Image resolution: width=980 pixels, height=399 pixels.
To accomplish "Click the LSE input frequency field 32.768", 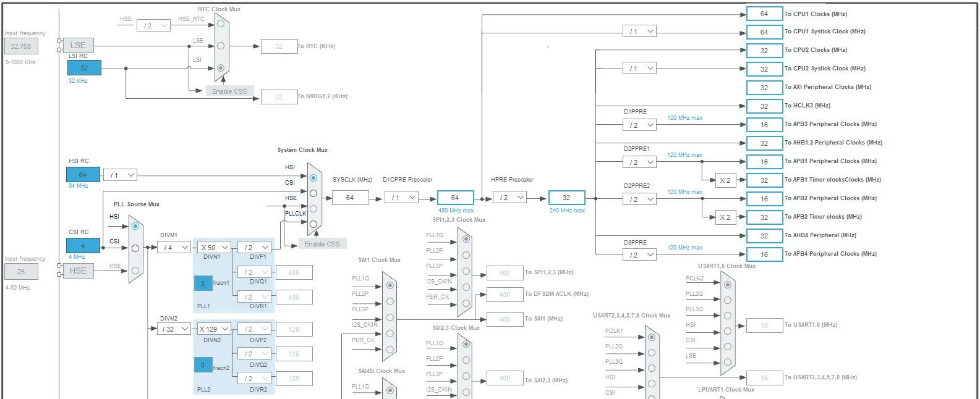I will tap(21, 46).
